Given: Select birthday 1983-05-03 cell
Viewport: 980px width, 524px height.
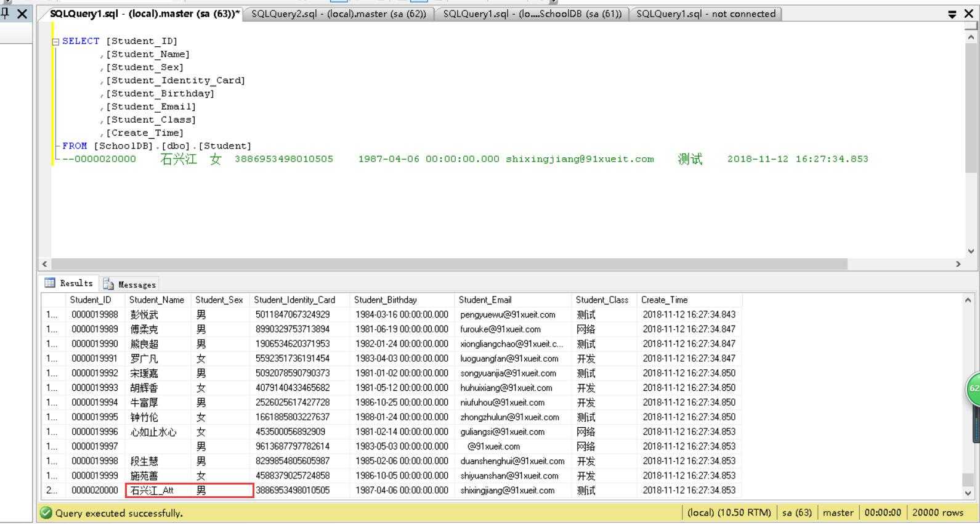Looking at the screenshot, I should [x=402, y=446].
